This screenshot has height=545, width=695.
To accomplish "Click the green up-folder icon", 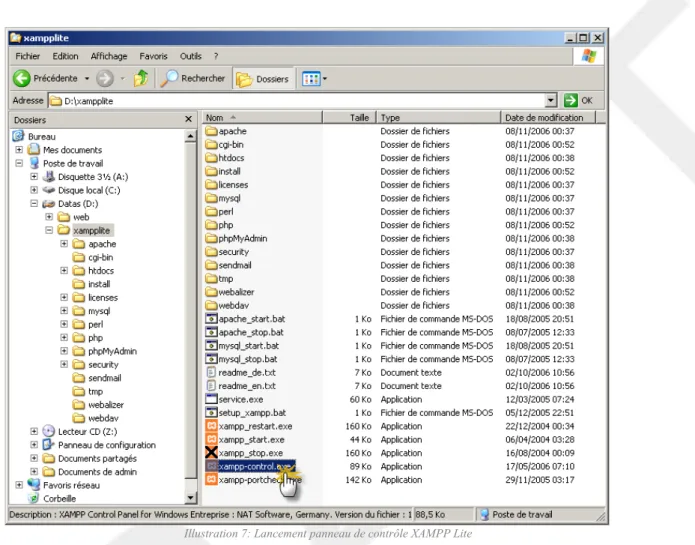I will [x=141, y=78].
